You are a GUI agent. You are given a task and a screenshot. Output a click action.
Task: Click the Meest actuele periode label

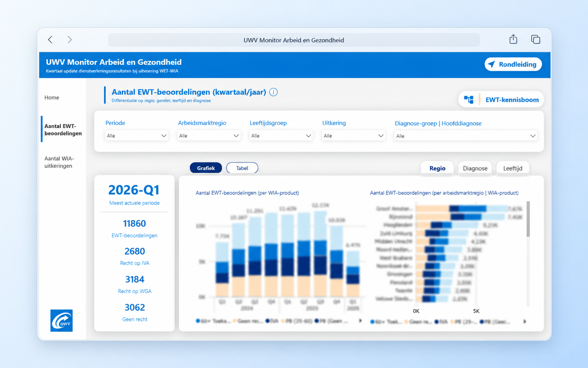tap(135, 203)
